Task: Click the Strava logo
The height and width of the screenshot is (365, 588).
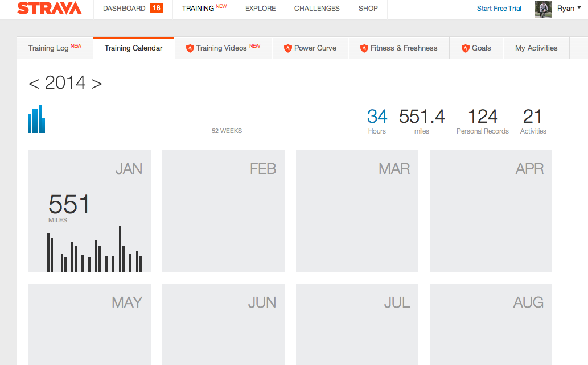Action: click(x=49, y=9)
